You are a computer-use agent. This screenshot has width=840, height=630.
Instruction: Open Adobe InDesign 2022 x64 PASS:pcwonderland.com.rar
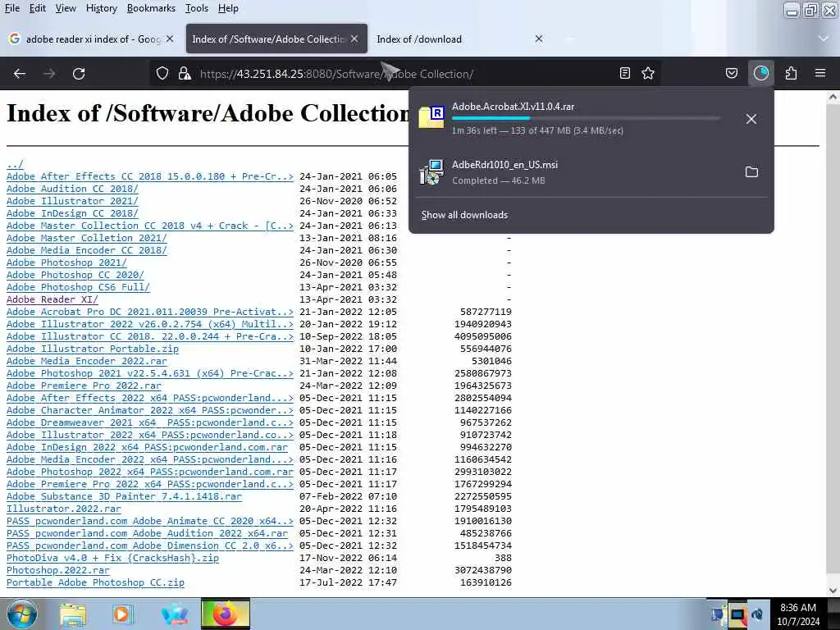148,447
